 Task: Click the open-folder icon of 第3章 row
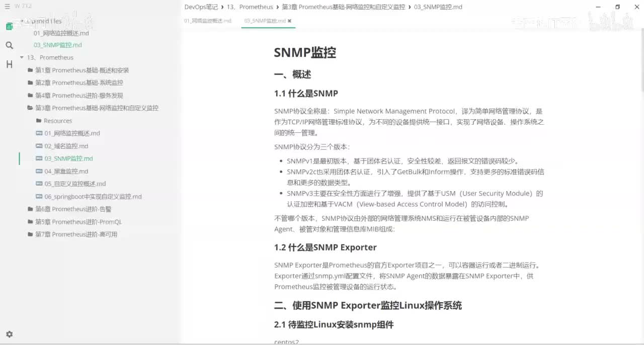pos(30,108)
